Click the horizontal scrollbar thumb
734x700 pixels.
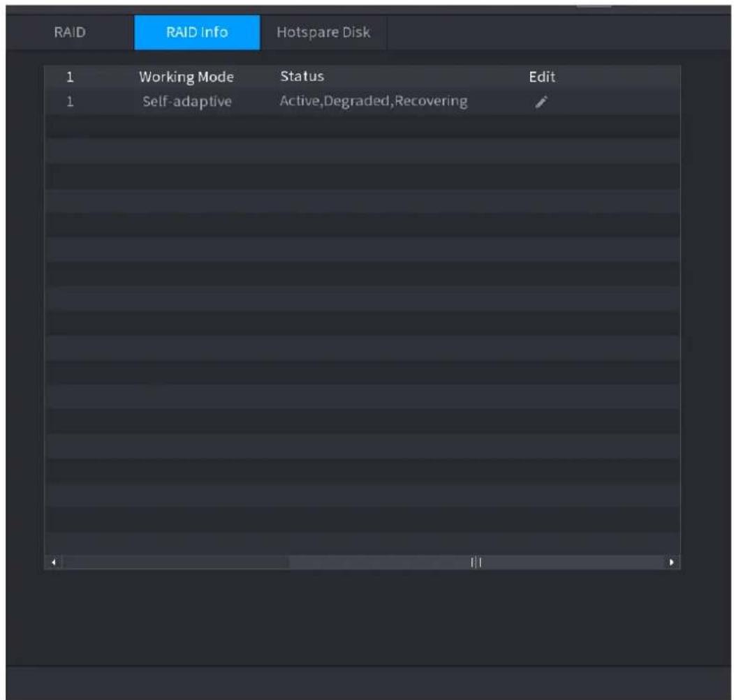click(x=476, y=562)
